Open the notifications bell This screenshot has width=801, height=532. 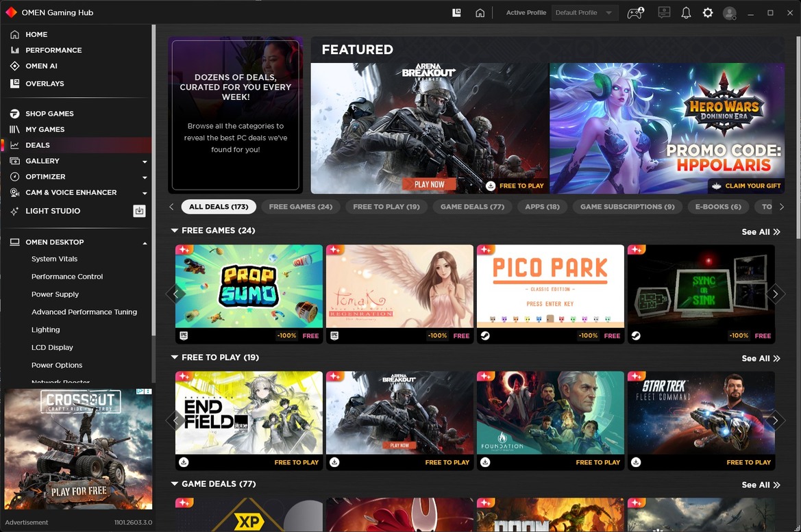click(x=686, y=13)
